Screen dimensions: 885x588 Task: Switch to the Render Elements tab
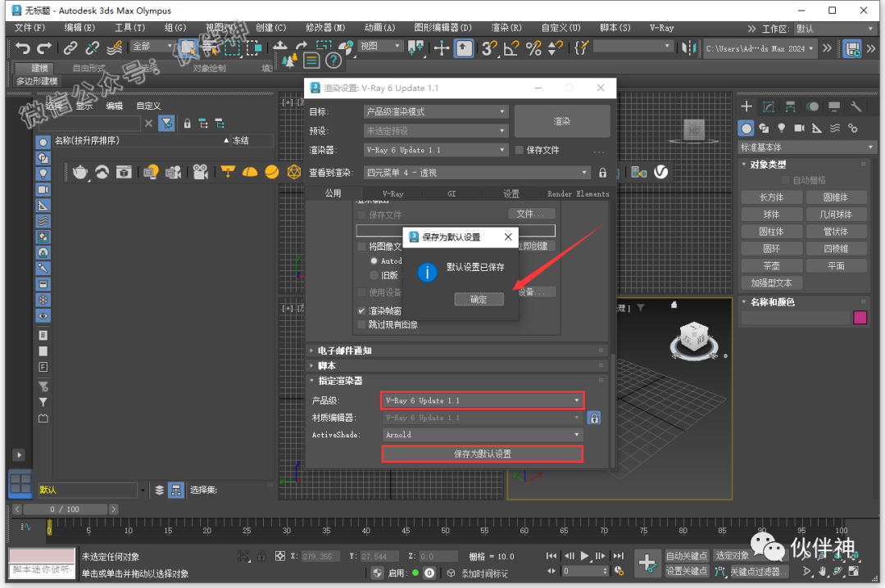[578, 193]
